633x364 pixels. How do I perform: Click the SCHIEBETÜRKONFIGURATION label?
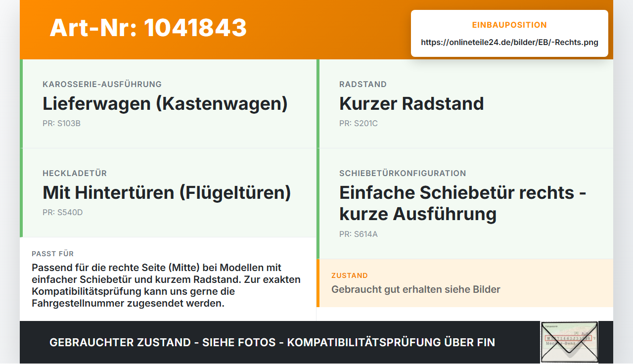(403, 173)
